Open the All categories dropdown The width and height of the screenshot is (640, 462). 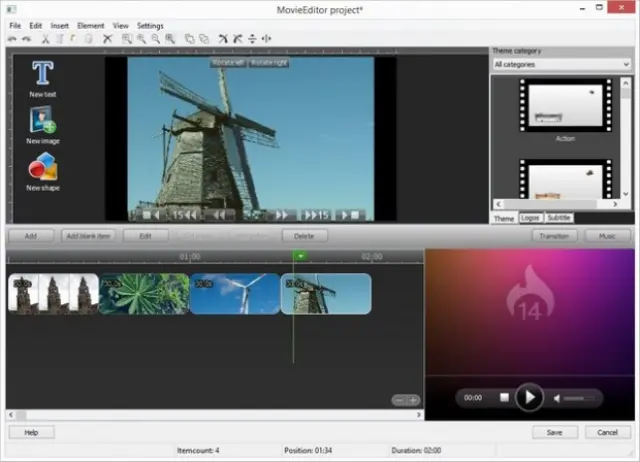pyautogui.click(x=561, y=64)
